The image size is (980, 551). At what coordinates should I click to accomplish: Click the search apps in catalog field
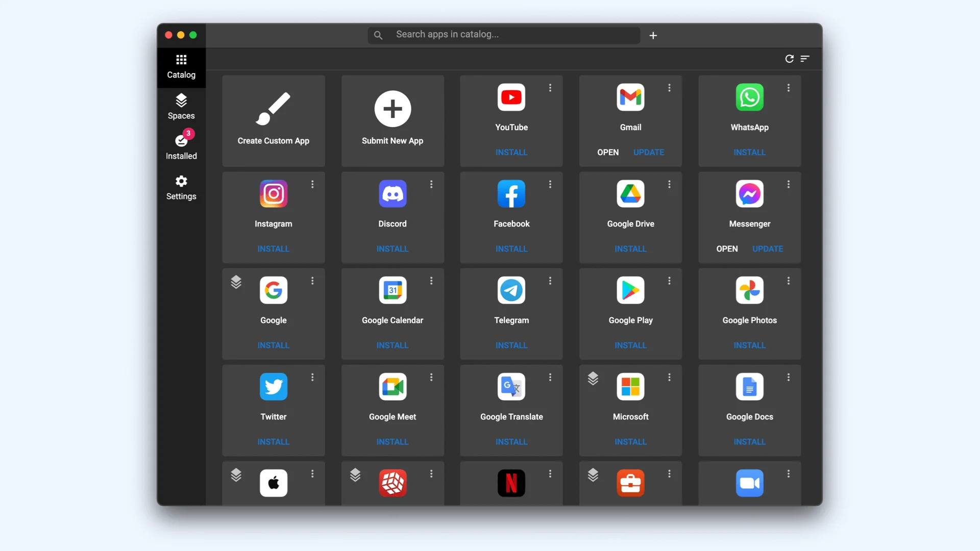504,35
